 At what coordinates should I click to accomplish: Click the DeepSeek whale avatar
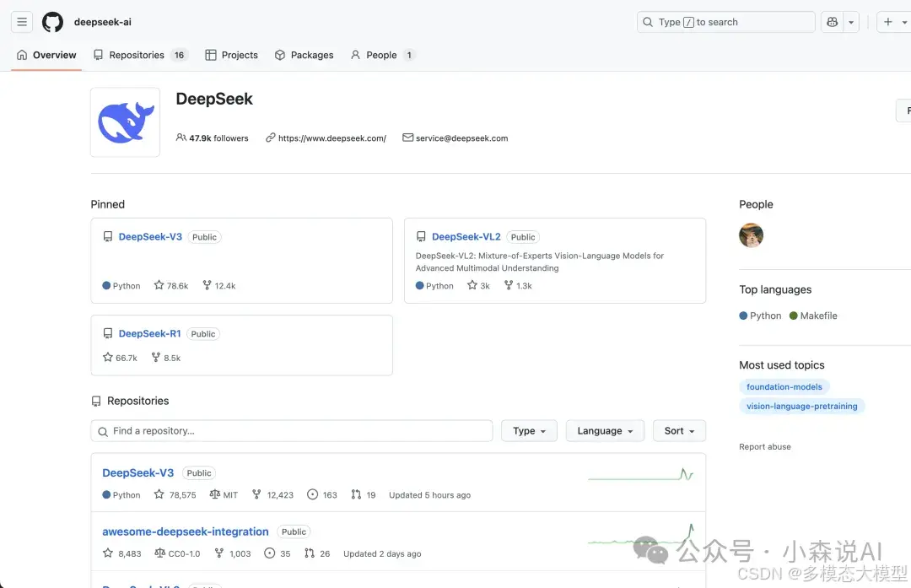point(125,122)
